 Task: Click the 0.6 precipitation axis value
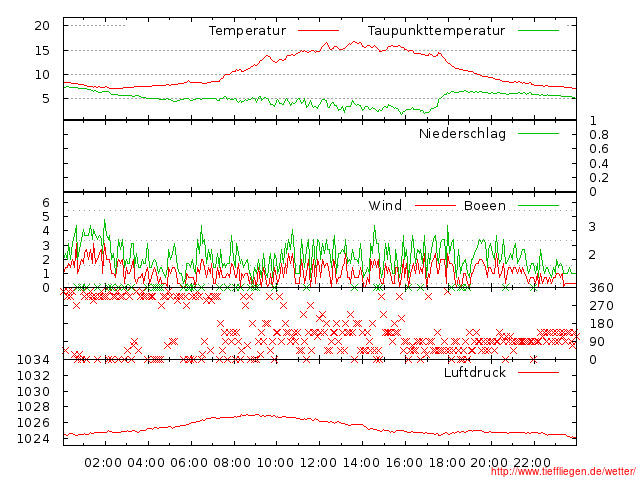(x=599, y=149)
